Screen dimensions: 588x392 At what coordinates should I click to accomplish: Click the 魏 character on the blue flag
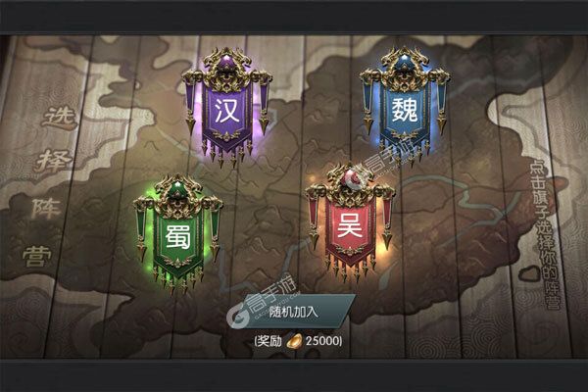(x=405, y=110)
